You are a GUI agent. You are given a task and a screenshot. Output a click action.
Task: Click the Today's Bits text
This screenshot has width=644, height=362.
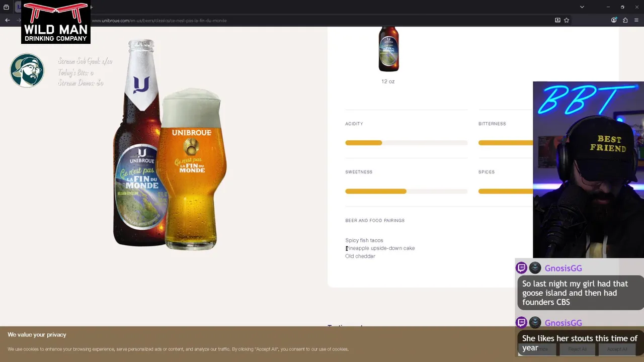(x=75, y=72)
